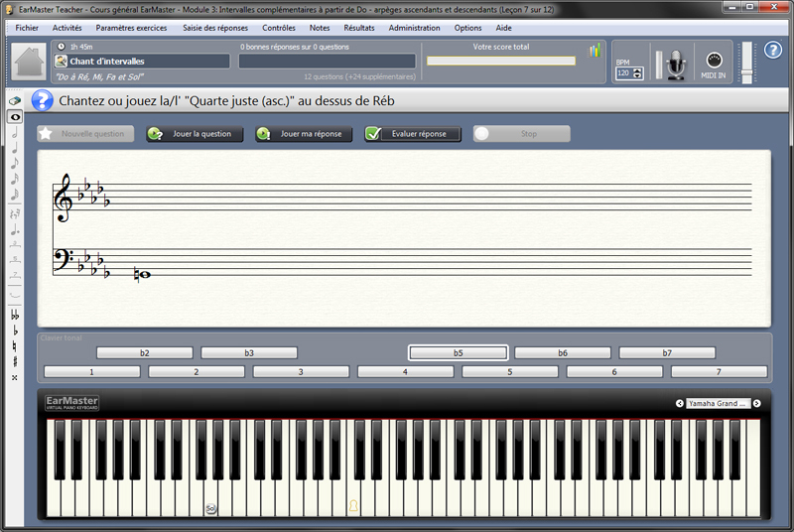Click the activity icon beside Chant d'intervalles

61,62
